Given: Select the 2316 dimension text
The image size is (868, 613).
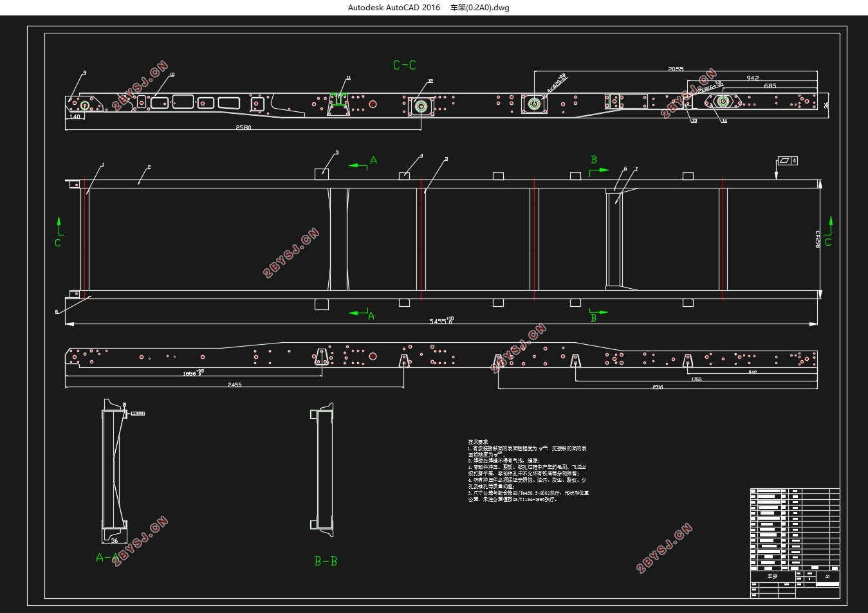Looking at the screenshot, I should coord(658,387).
